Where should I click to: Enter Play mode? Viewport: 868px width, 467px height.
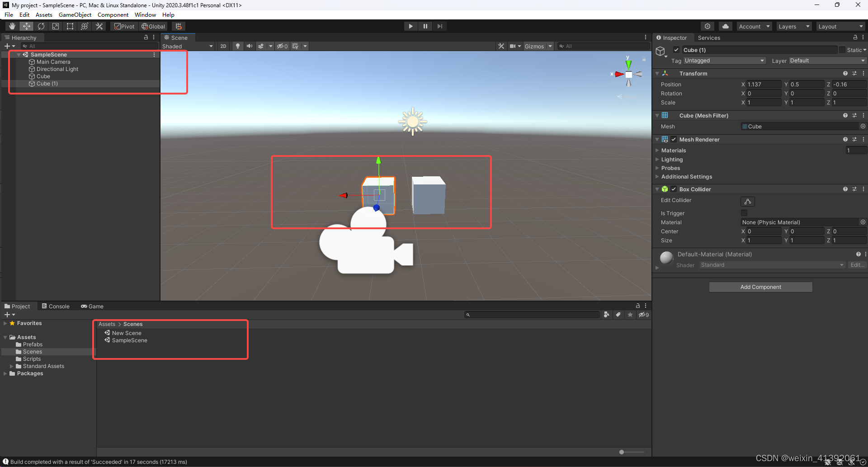click(410, 26)
